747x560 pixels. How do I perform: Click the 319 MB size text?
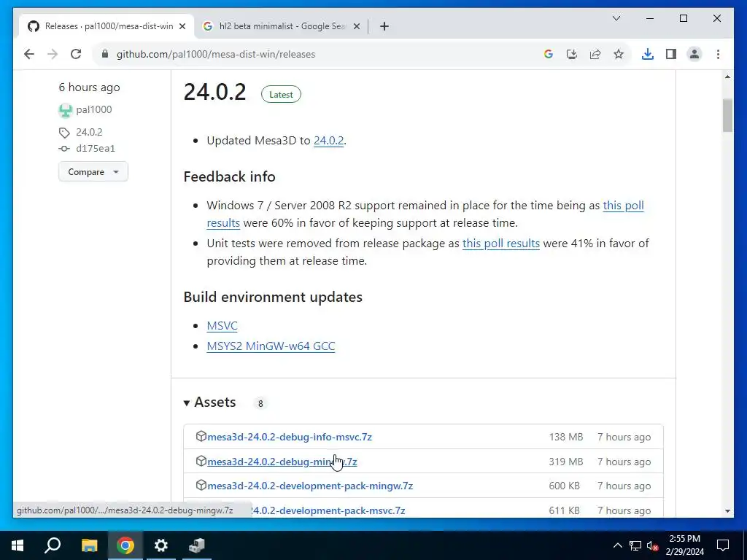(x=565, y=462)
